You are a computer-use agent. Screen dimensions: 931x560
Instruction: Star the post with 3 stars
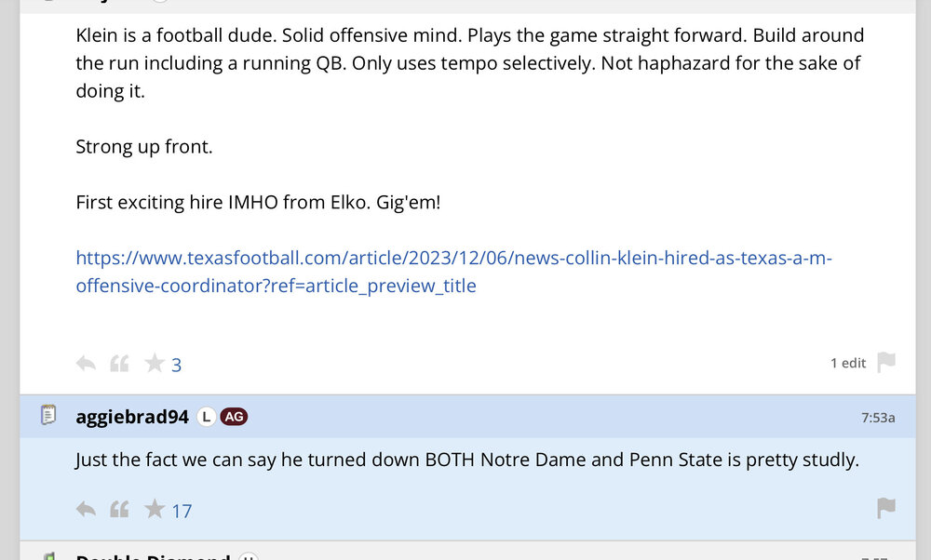click(x=154, y=364)
